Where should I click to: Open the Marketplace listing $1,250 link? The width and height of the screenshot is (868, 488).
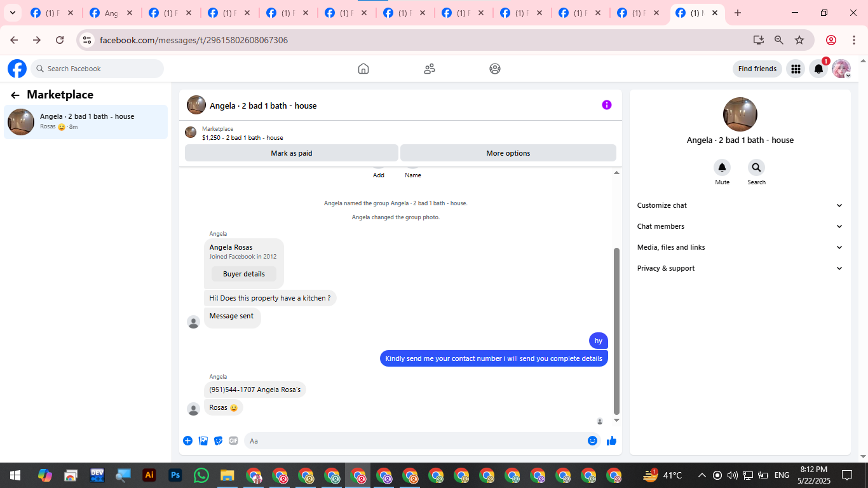tap(243, 137)
